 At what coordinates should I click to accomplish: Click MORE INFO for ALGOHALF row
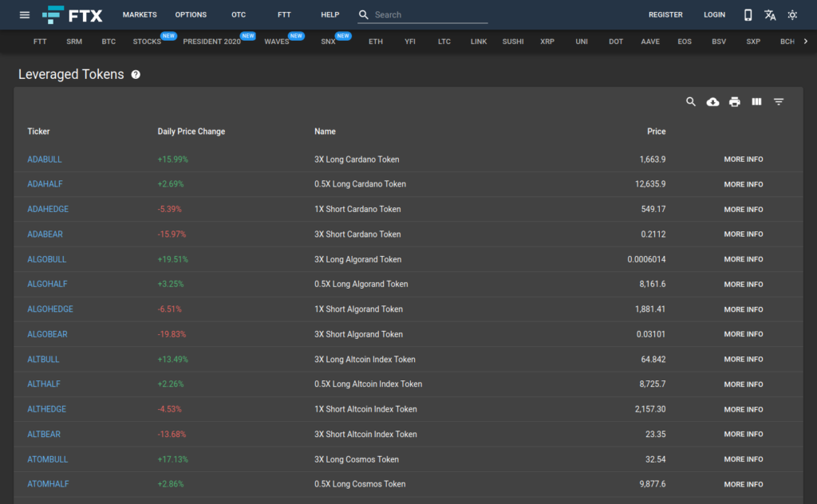[x=744, y=284]
